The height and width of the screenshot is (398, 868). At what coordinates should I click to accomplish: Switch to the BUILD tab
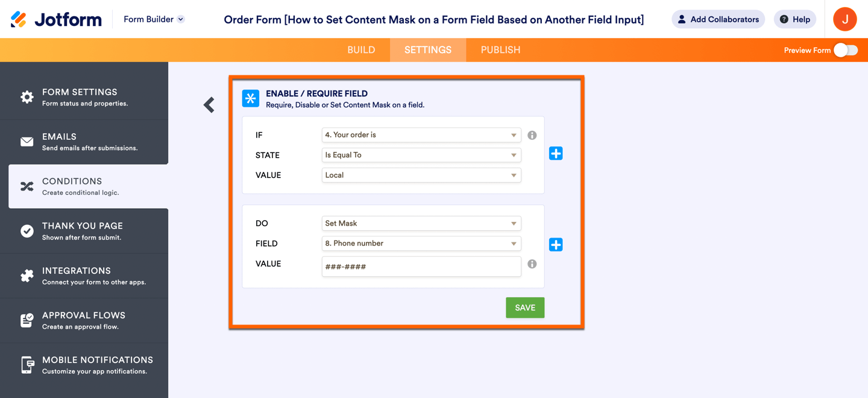tap(361, 50)
